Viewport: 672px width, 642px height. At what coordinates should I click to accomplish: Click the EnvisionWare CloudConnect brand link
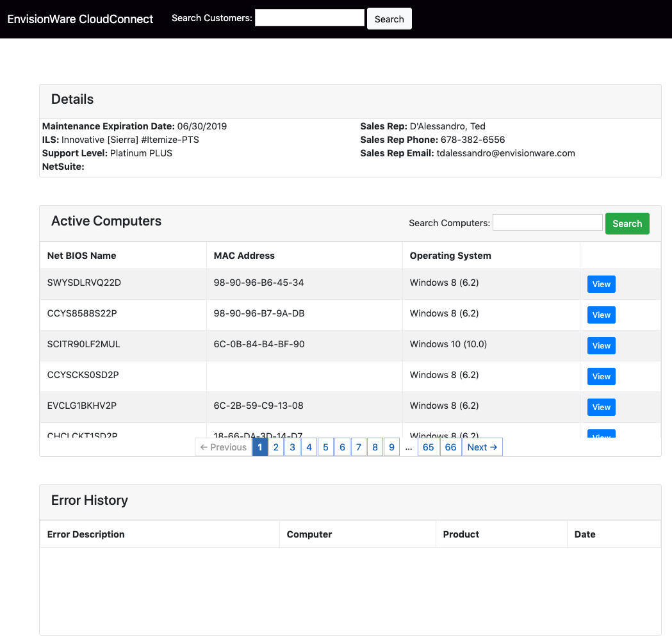point(80,19)
